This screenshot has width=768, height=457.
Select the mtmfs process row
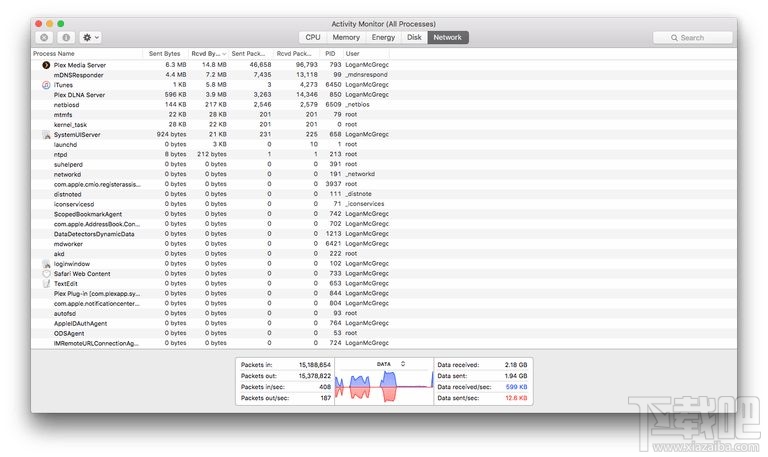(384, 115)
